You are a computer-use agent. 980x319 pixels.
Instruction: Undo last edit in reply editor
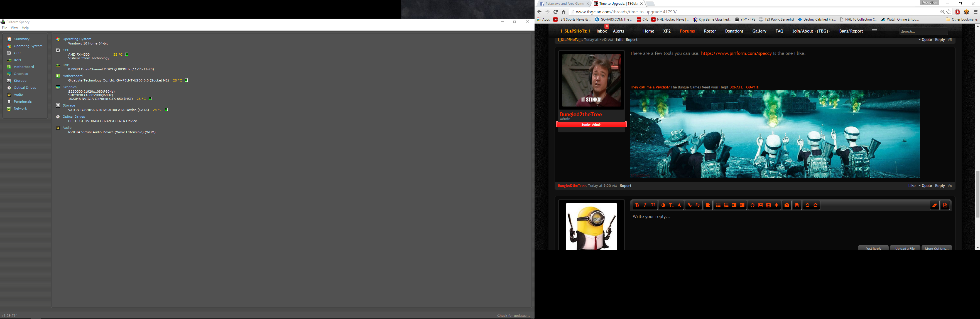point(807,205)
